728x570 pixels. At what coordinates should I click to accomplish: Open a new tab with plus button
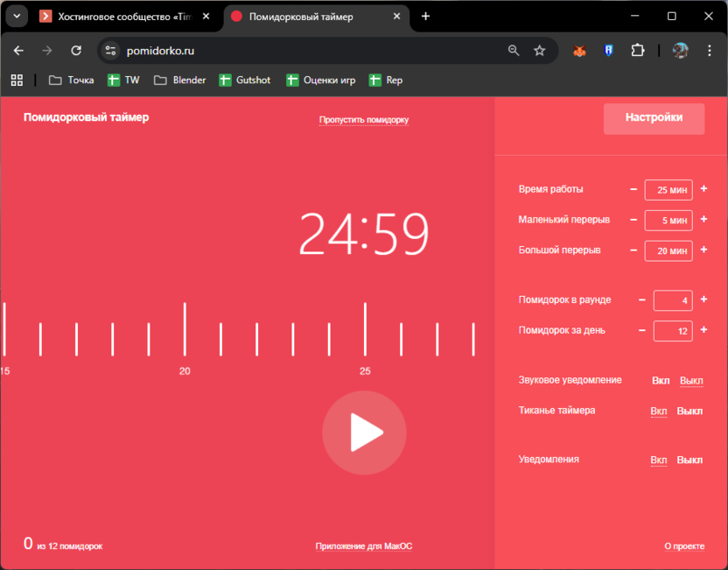tap(425, 17)
